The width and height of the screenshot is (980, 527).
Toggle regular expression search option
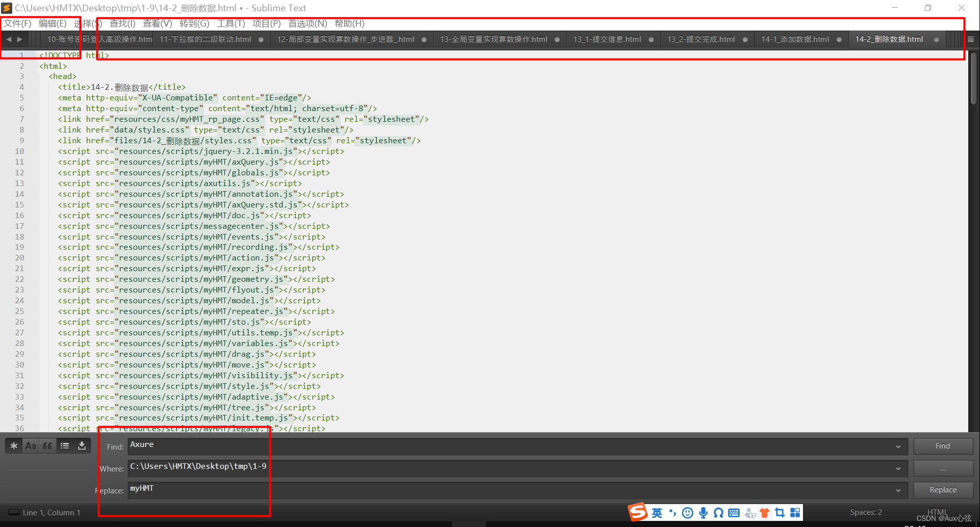(x=14, y=446)
